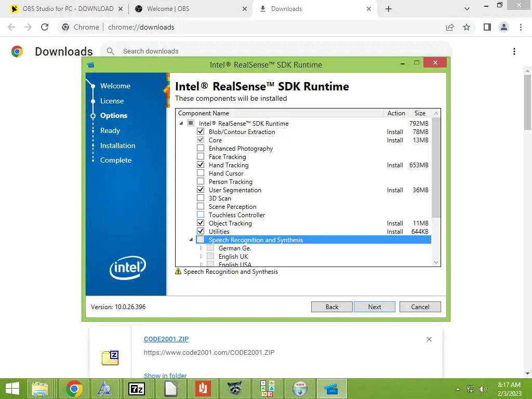The width and height of the screenshot is (532, 399).
Task: Open Downloads page more actions menu
Action: tap(514, 51)
